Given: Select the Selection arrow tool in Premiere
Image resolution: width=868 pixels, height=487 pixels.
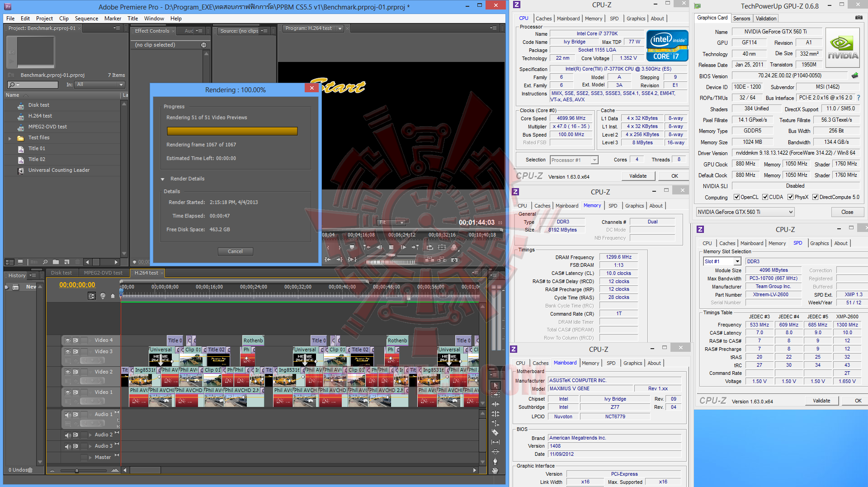Looking at the screenshot, I should pos(495,386).
